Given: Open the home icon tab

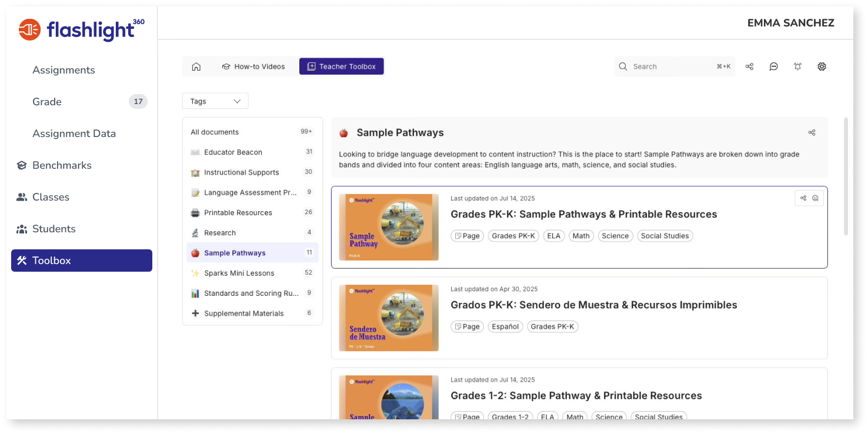Looking at the screenshot, I should tap(196, 66).
